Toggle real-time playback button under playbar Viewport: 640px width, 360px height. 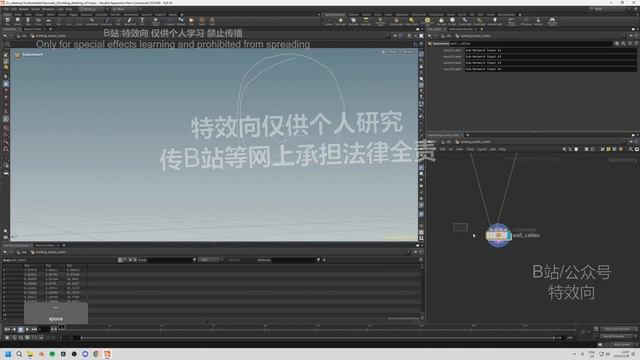(x=7, y=338)
